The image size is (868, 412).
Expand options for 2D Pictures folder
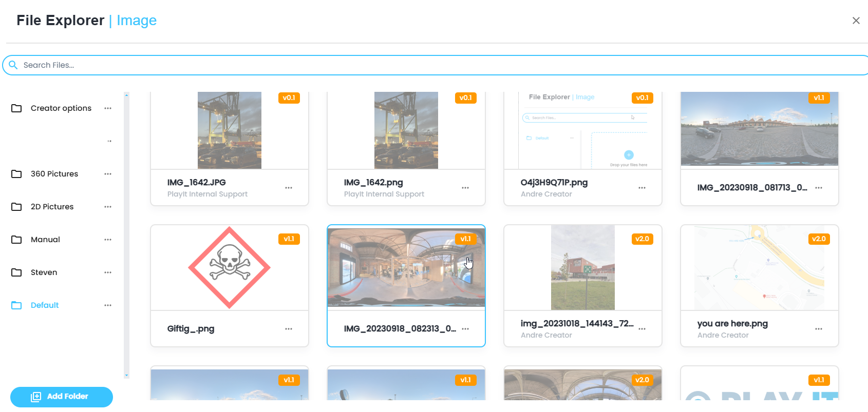108,207
